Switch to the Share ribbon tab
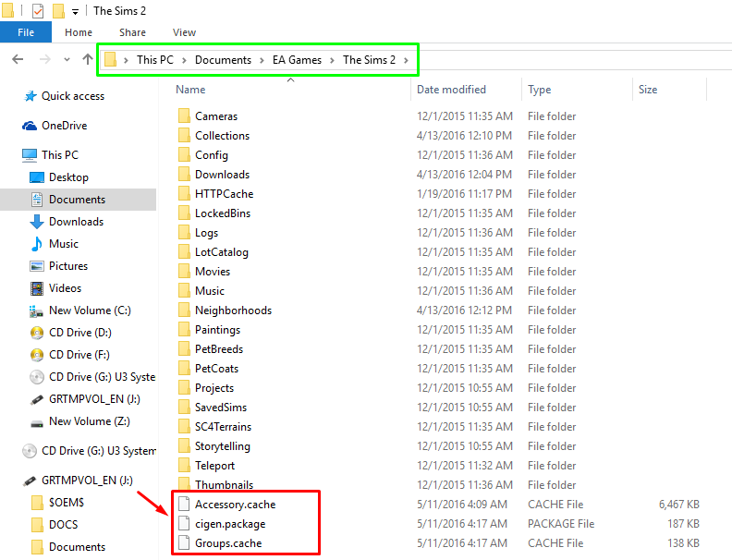The height and width of the screenshot is (560, 732). [x=132, y=32]
